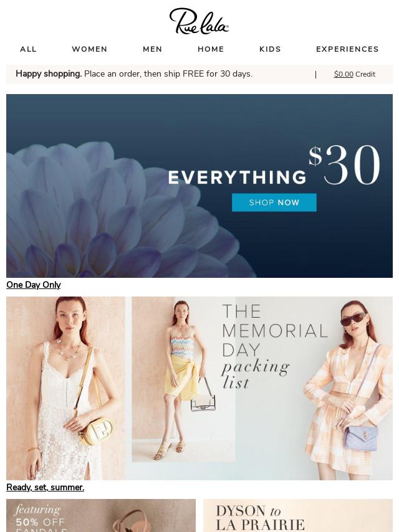Open the Everything $30 banner text
399x532 pixels.
274,166
